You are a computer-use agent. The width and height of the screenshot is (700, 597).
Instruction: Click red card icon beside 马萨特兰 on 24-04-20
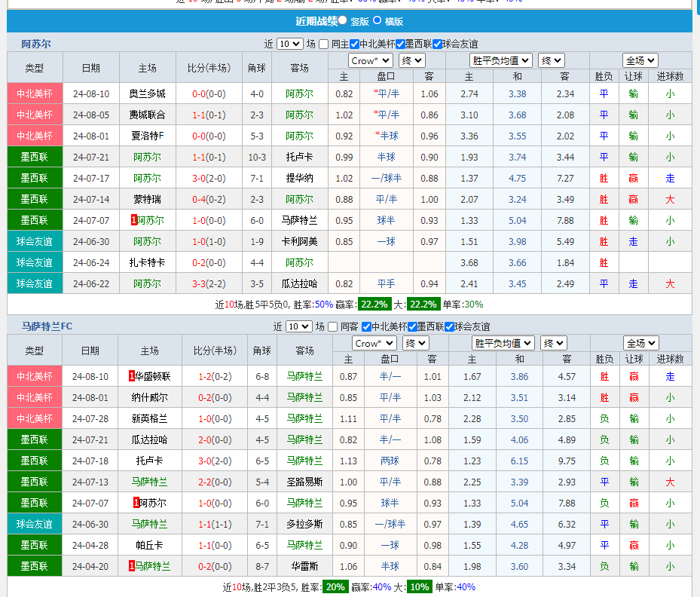click(132, 566)
